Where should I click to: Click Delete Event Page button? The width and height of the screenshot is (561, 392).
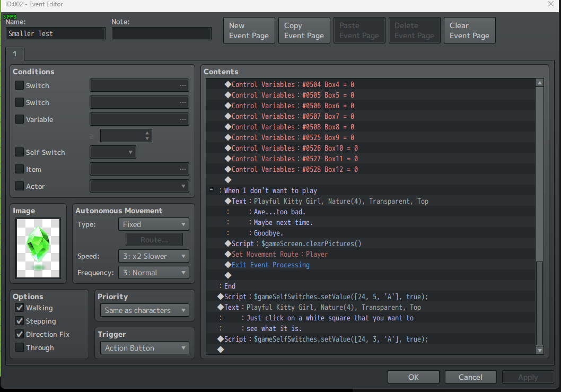pyautogui.click(x=414, y=30)
